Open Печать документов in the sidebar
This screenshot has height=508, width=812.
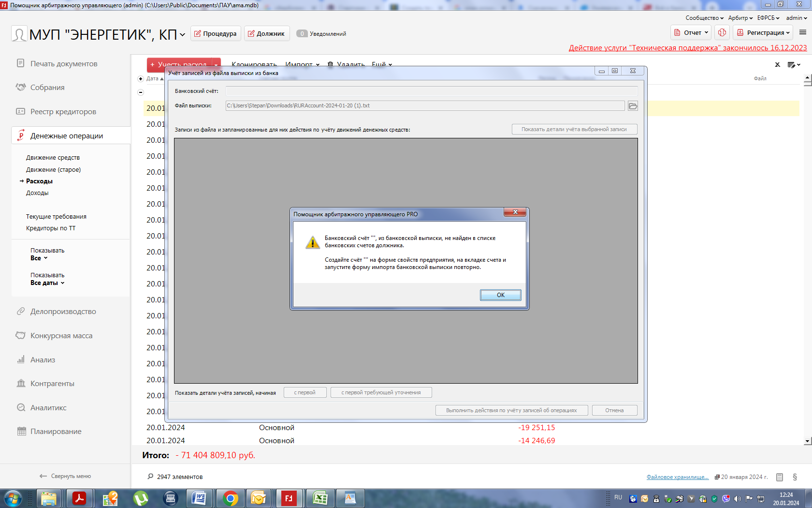(x=64, y=64)
